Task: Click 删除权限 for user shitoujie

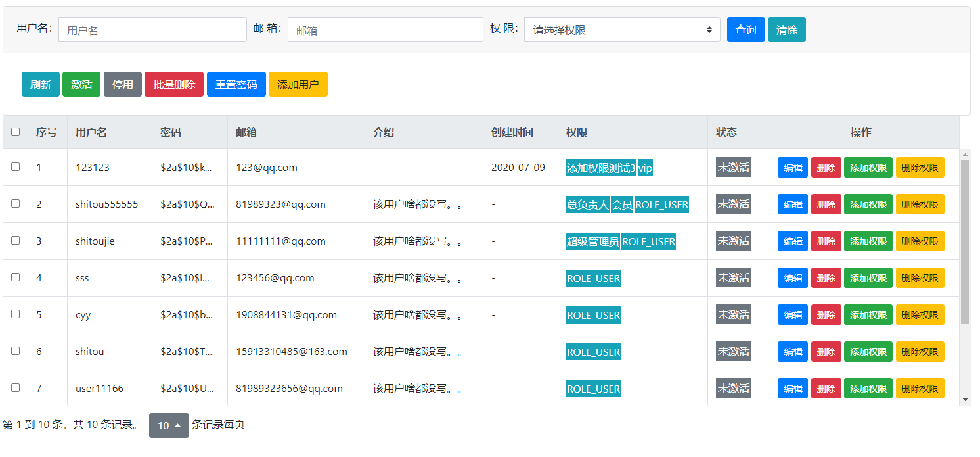Action: click(920, 241)
